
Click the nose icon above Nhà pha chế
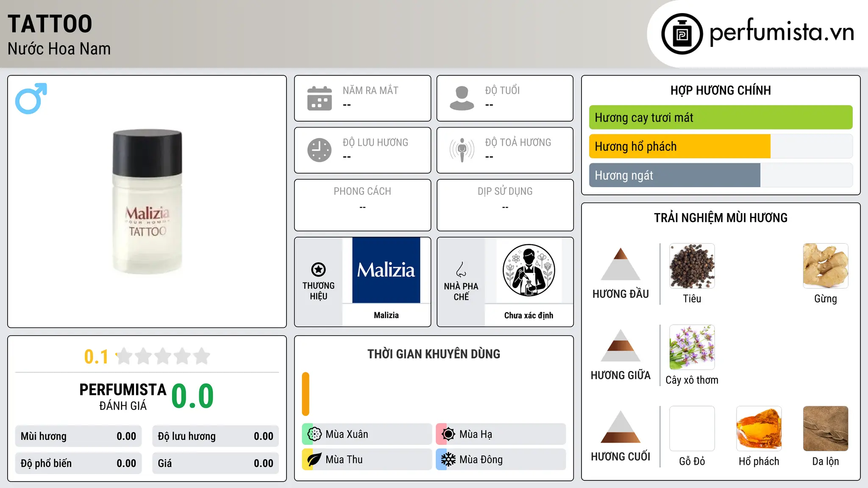click(x=461, y=269)
